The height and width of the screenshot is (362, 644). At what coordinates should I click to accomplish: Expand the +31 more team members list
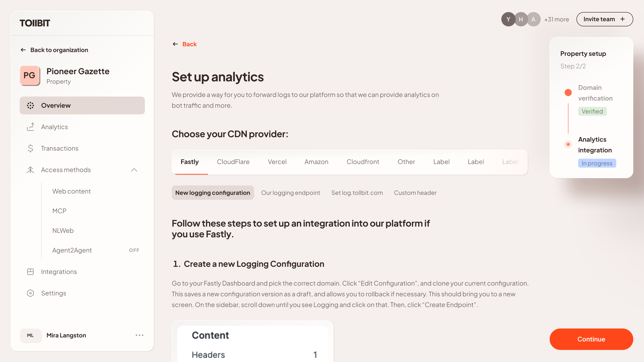(x=556, y=19)
